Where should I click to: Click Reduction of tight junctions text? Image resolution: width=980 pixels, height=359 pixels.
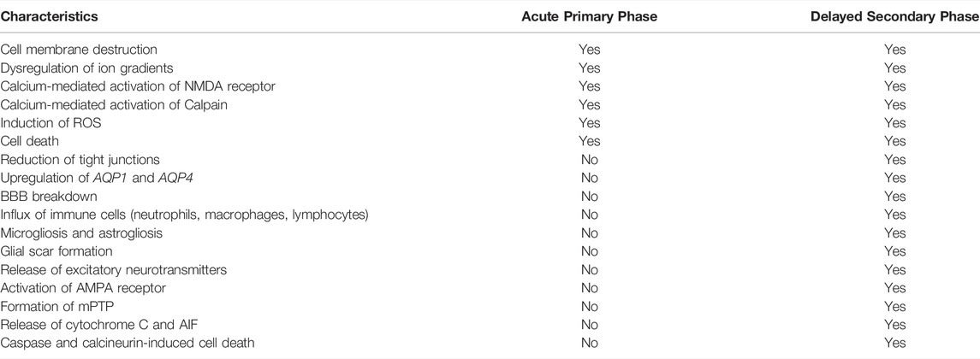click(x=80, y=160)
